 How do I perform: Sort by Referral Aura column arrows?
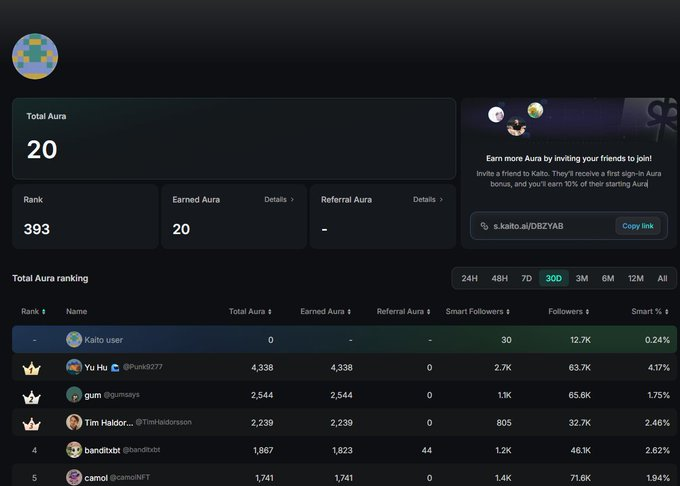coord(428,312)
